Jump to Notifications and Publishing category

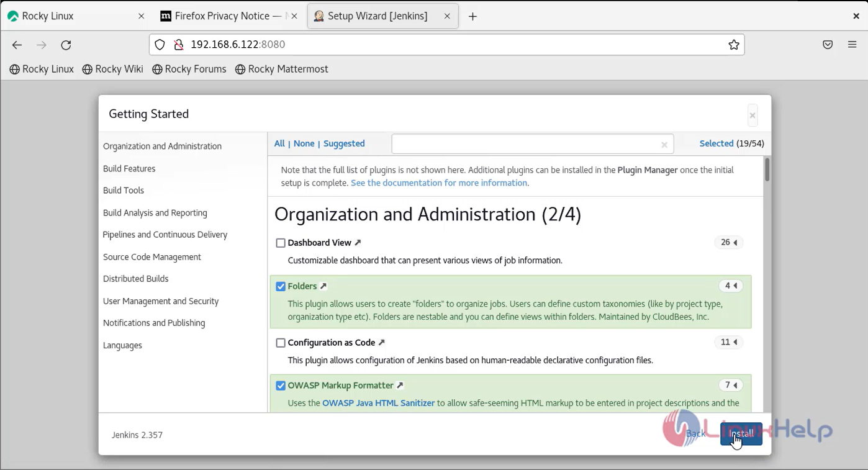click(x=154, y=323)
